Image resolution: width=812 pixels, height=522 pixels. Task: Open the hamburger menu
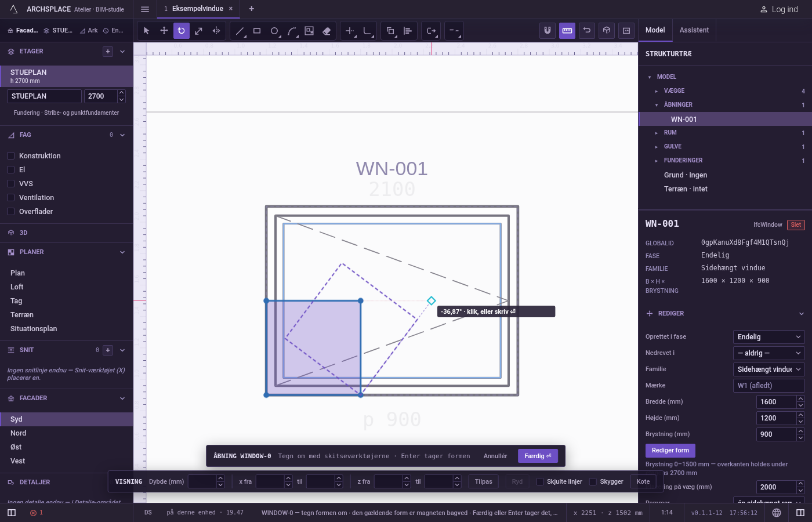[x=145, y=9]
